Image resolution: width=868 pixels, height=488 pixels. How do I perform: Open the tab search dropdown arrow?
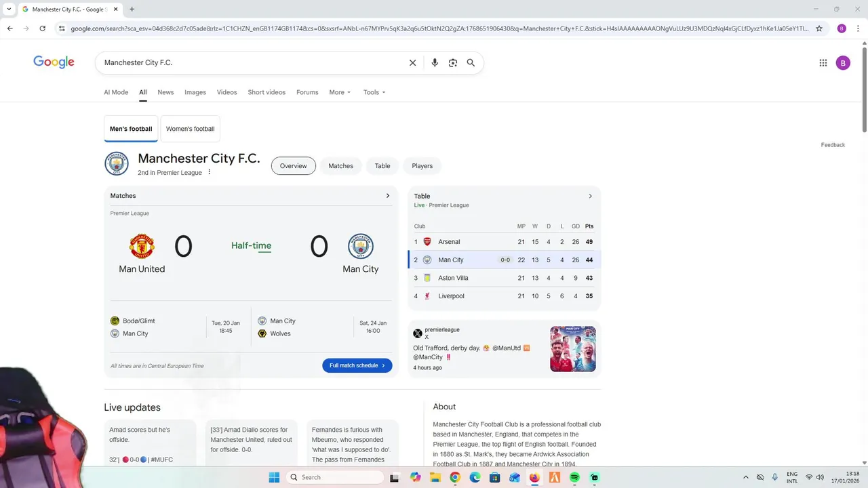click(x=9, y=9)
